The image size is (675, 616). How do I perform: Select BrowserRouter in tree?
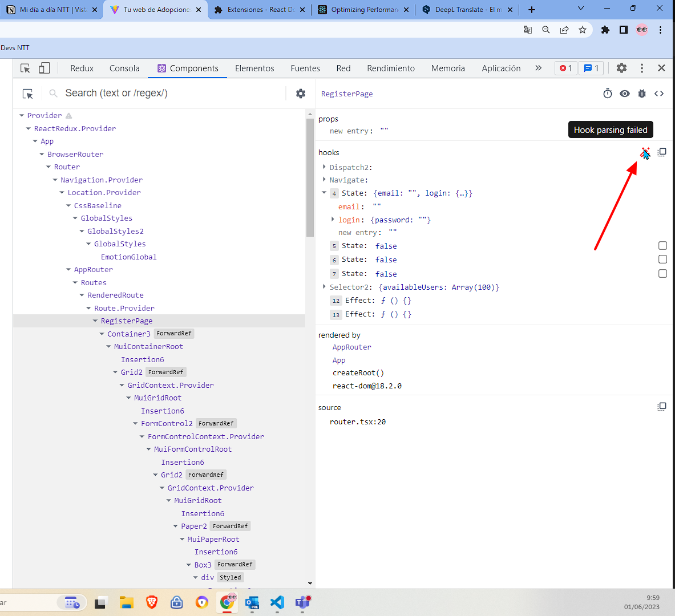point(75,154)
